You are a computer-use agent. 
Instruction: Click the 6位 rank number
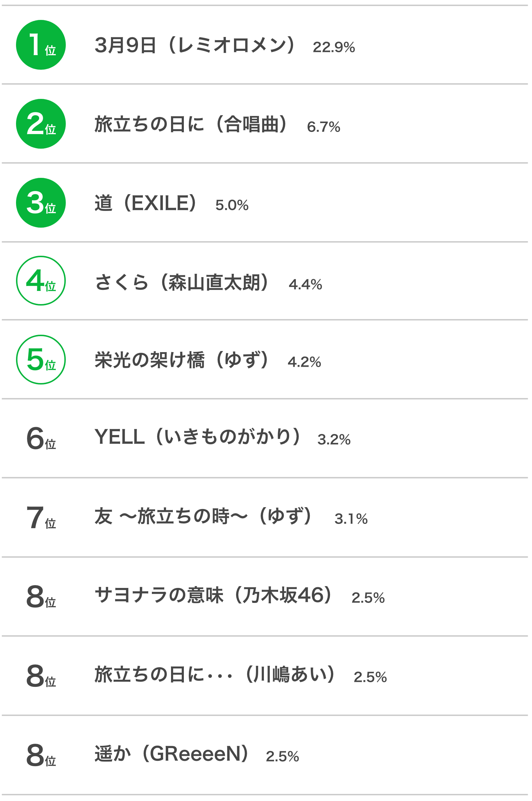click(x=41, y=439)
